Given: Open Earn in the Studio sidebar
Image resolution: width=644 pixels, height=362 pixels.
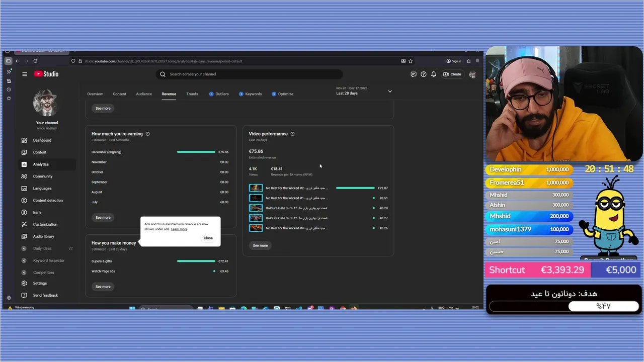Looking at the screenshot, I should (46, 213).
